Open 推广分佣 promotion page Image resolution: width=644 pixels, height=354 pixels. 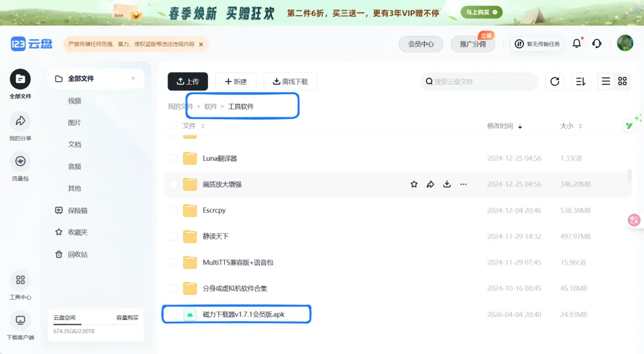tap(473, 44)
